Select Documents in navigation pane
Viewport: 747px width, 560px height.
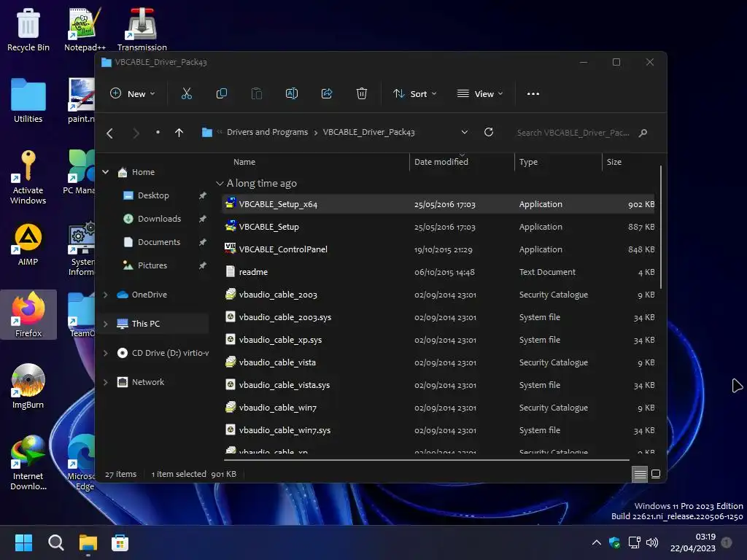pos(159,242)
